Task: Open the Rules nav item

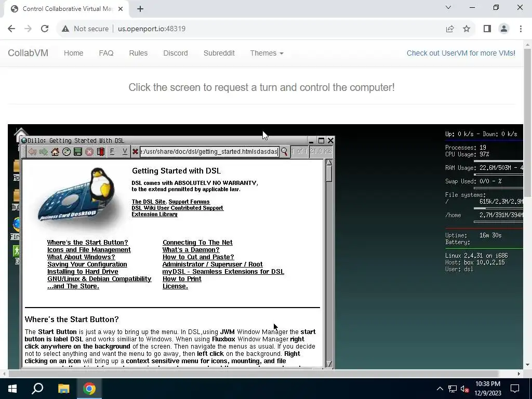Action: pyautogui.click(x=138, y=53)
